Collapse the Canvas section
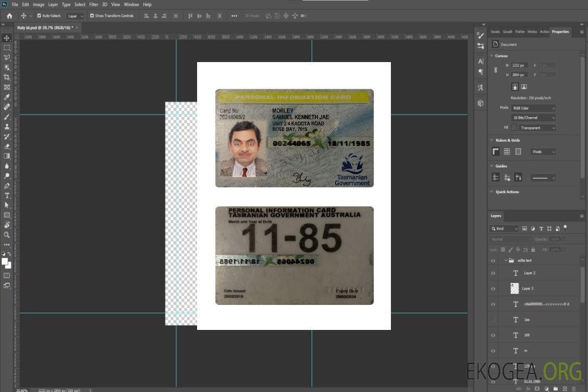 coord(492,56)
